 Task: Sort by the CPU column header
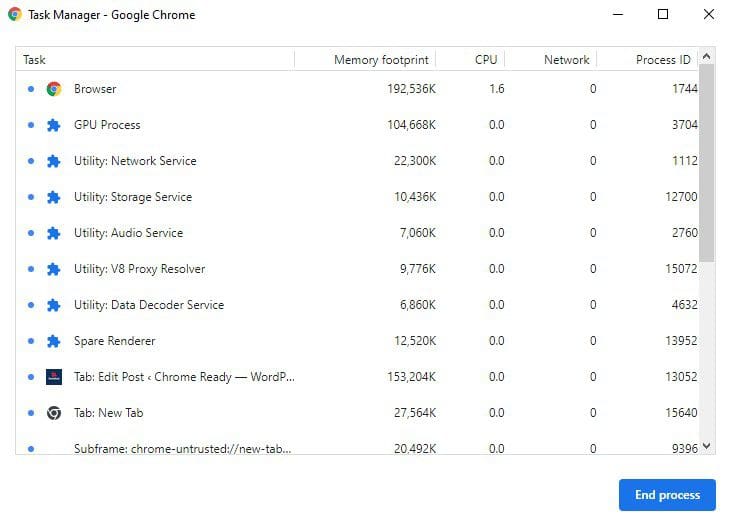(470, 60)
